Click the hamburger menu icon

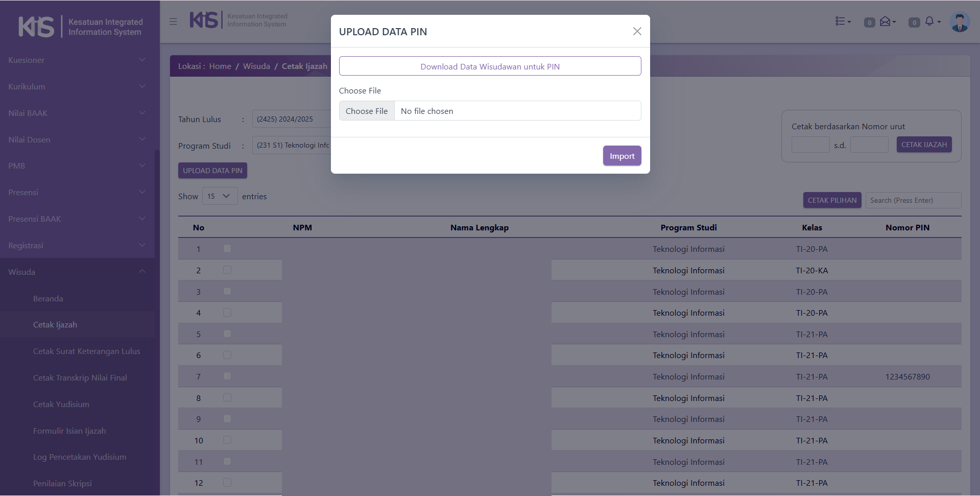point(173,21)
